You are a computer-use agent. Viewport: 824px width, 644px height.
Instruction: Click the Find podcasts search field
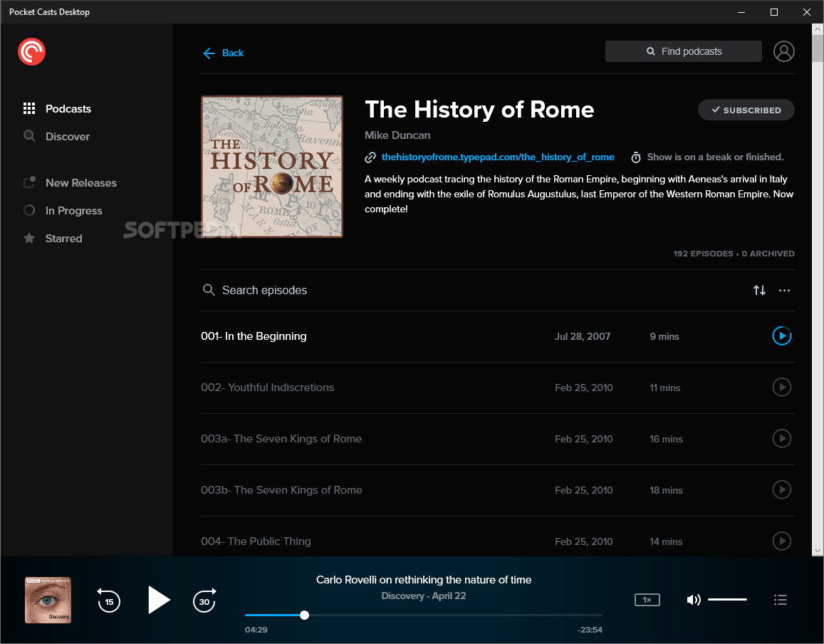click(x=682, y=51)
